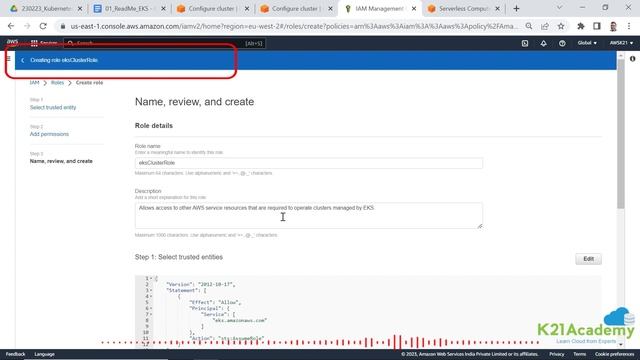Open the IAM hamburger navigation menu
This screenshot has width=640, height=360.
pos(8,59)
